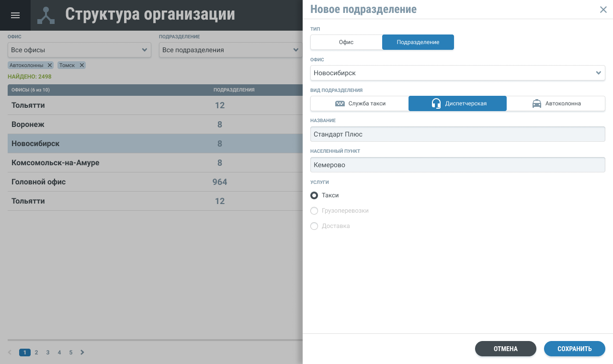Switch type to Офис tab
The width and height of the screenshot is (613, 364).
tap(346, 42)
